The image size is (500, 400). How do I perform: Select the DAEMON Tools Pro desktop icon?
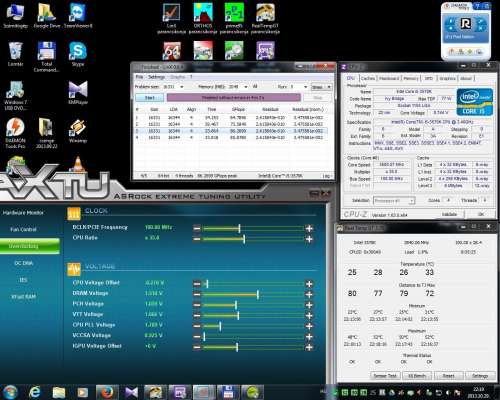(x=15, y=133)
